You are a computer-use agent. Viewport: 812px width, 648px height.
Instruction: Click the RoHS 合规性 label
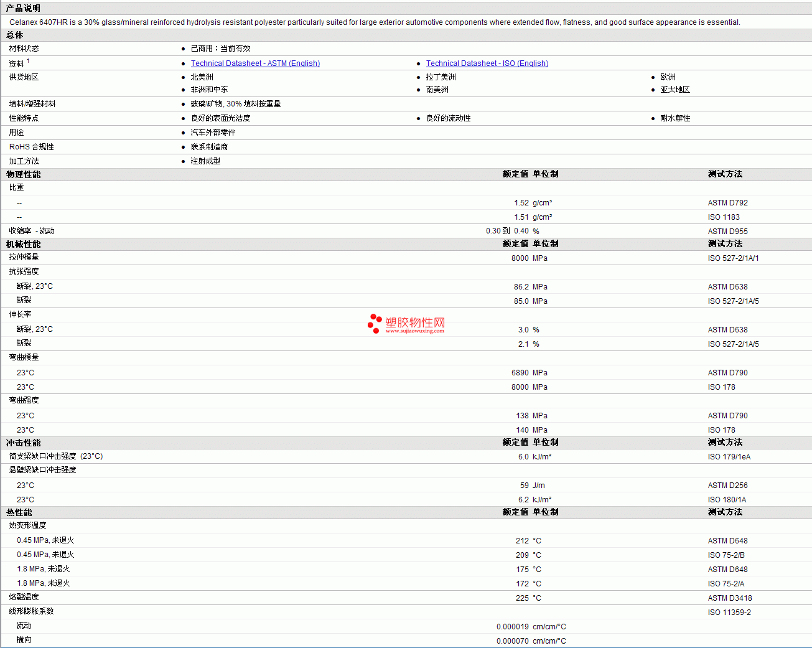[x=32, y=147]
